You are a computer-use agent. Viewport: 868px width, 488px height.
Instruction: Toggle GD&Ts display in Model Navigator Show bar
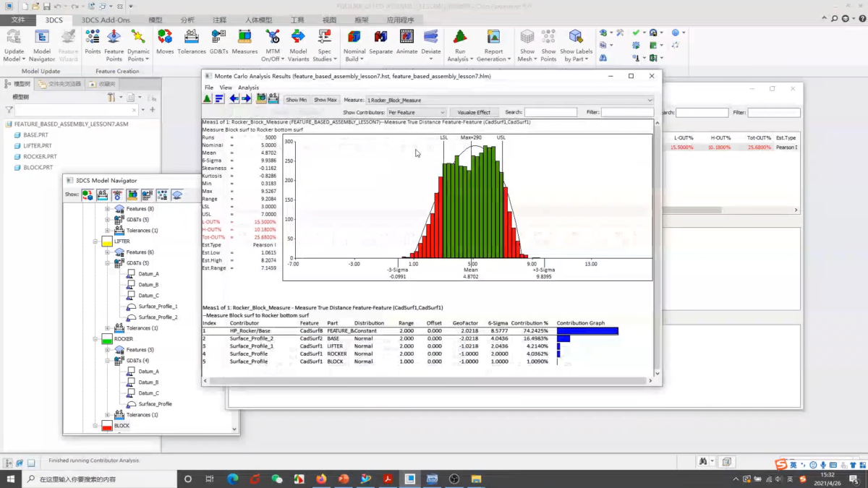coord(147,194)
